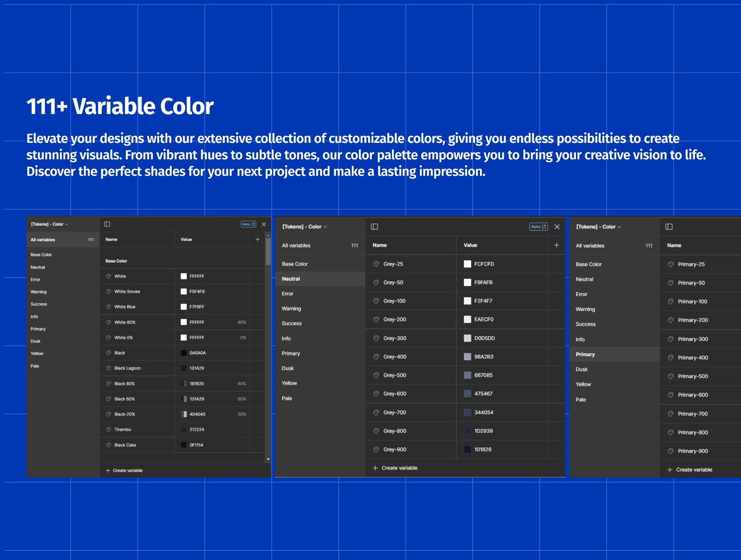The width and height of the screenshot is (741, 560).
Task: Select Warning group in left panel
Action: tap(39, 292)
